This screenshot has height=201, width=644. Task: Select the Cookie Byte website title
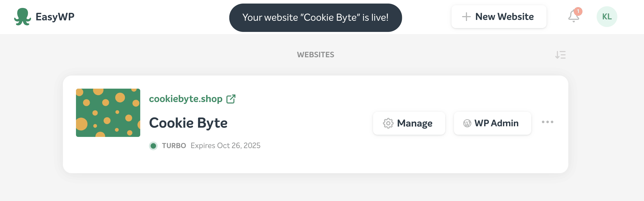tap(188, 123)
